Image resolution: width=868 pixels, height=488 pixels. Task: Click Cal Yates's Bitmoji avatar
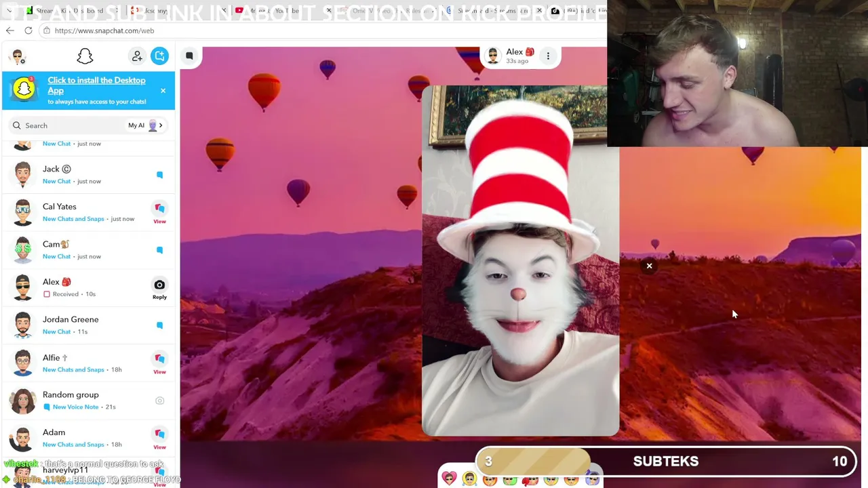click(23, 212)
